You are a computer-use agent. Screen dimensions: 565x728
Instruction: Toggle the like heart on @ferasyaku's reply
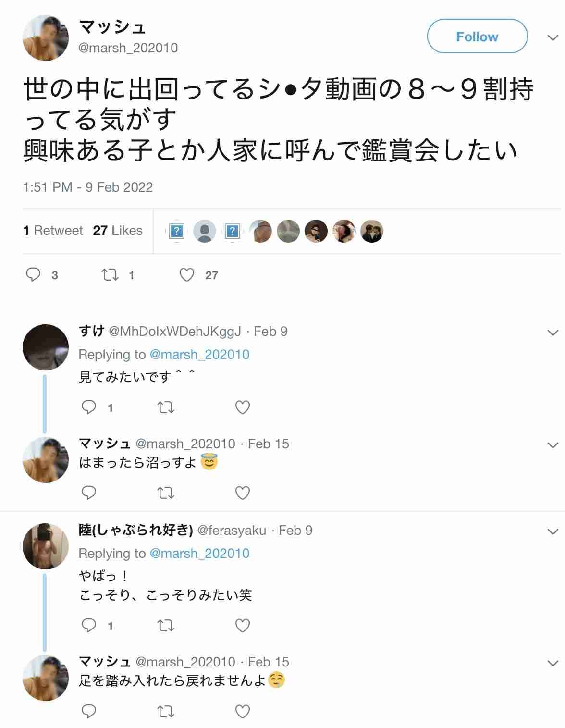pyautogui.click(x=243, y=626)
